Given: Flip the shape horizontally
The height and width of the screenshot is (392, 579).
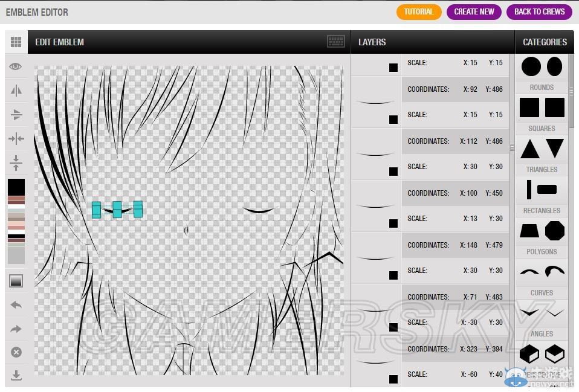Looking at the screenshot, I should tap(16, 91).
